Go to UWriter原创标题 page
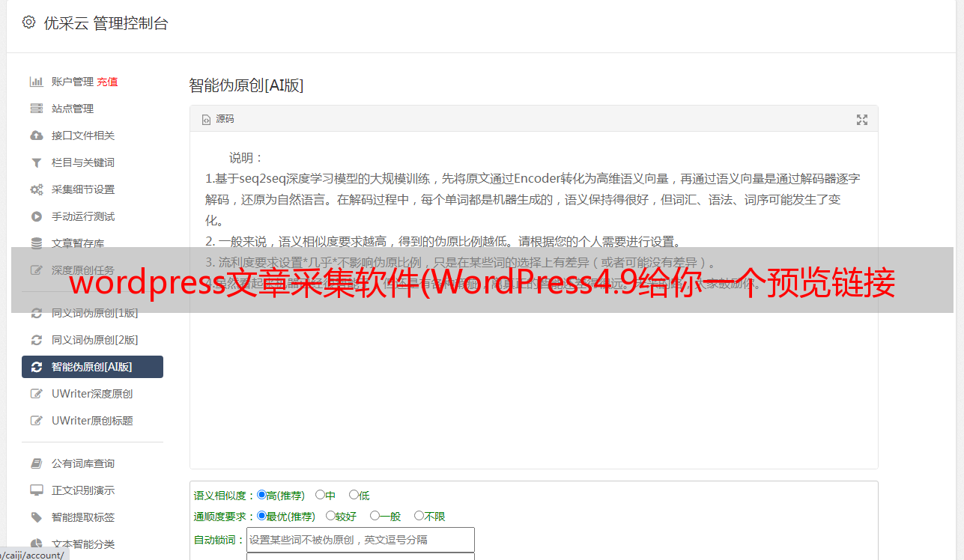The image size is (964, 560). [92, 421]
